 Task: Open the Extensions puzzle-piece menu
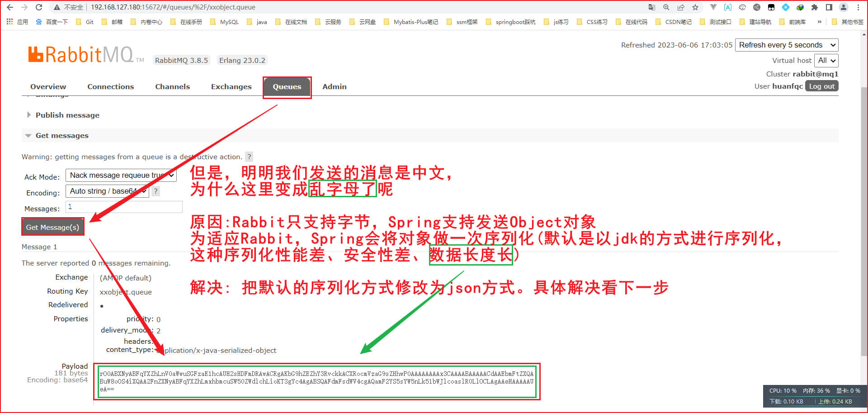815,7
